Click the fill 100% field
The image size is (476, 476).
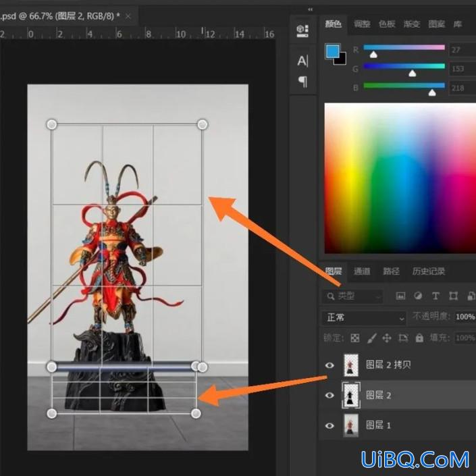pyautogui.click(x=465, y=338)
